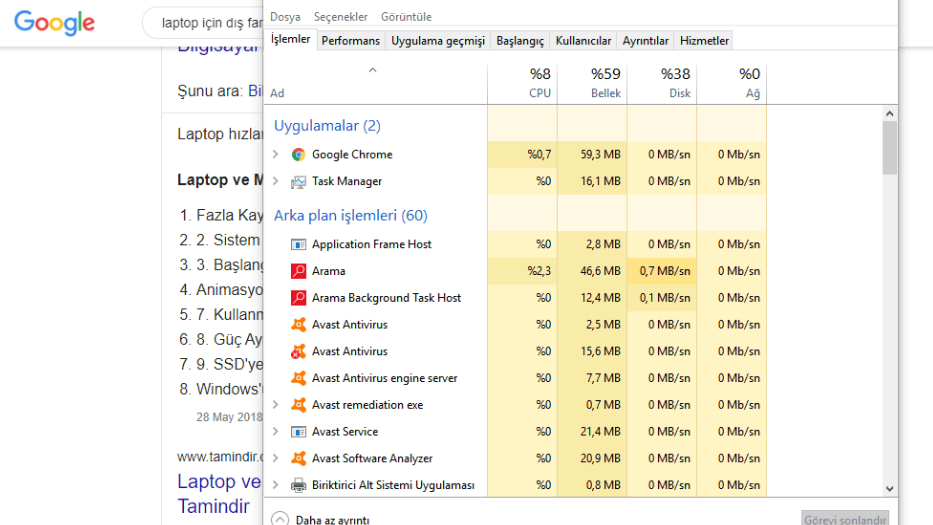Image resolution: width=933 pixels, height=525 pixels.
Task: Click scrollbar up arrow in process list
Action: pos(890,114)
